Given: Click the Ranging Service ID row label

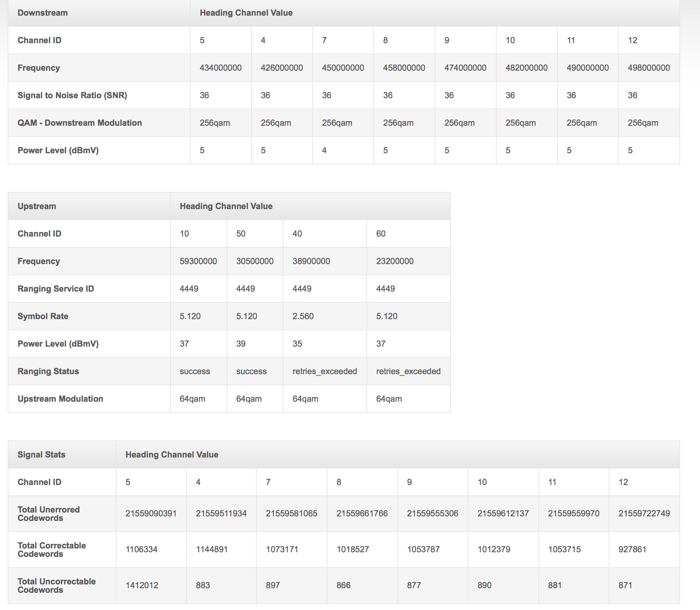Looking at the screenshot, I should pyautogui.click(x=56, y=289).
